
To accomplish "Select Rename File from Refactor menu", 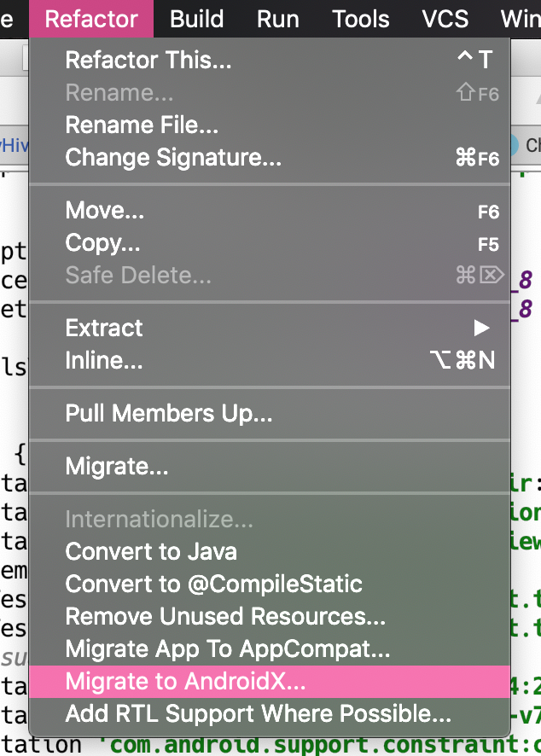I will [x=142, y=125].
